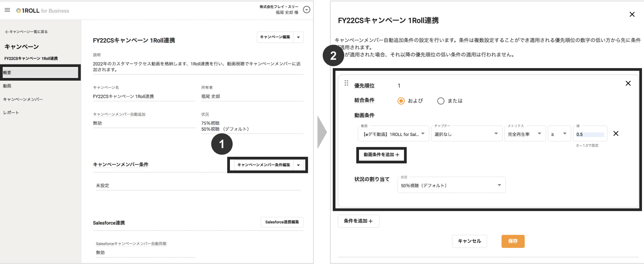Open the user account circle dropdown icon

coord(307,10)
